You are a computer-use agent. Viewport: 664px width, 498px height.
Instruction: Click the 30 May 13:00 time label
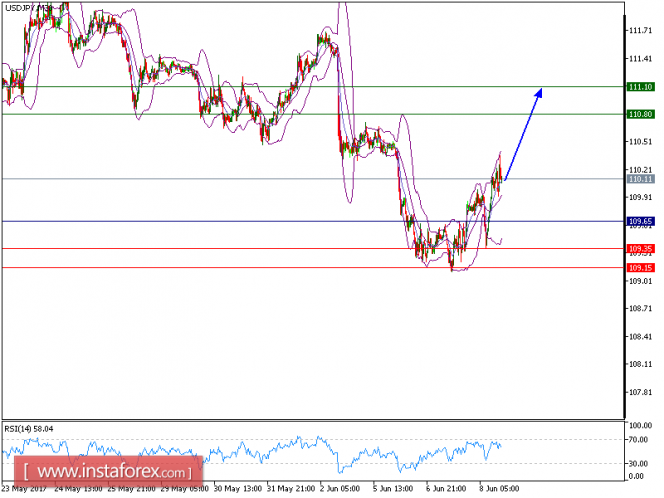(x=238, y=489)
